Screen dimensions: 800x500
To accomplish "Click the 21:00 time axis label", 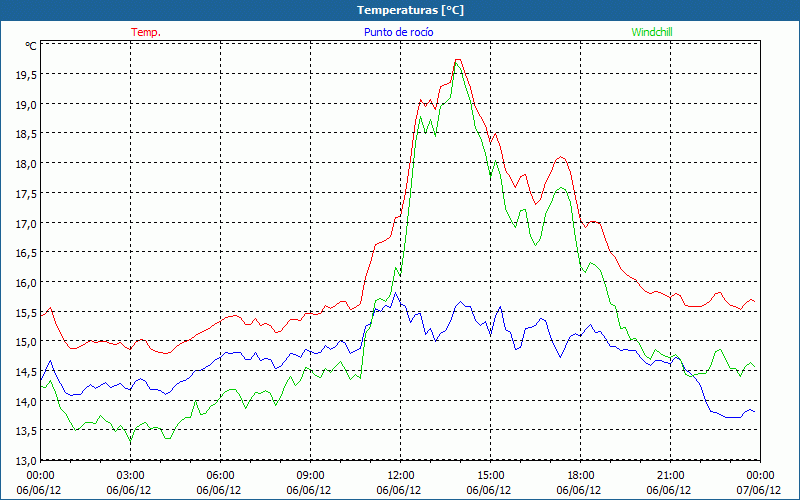I will pos(670,476).
